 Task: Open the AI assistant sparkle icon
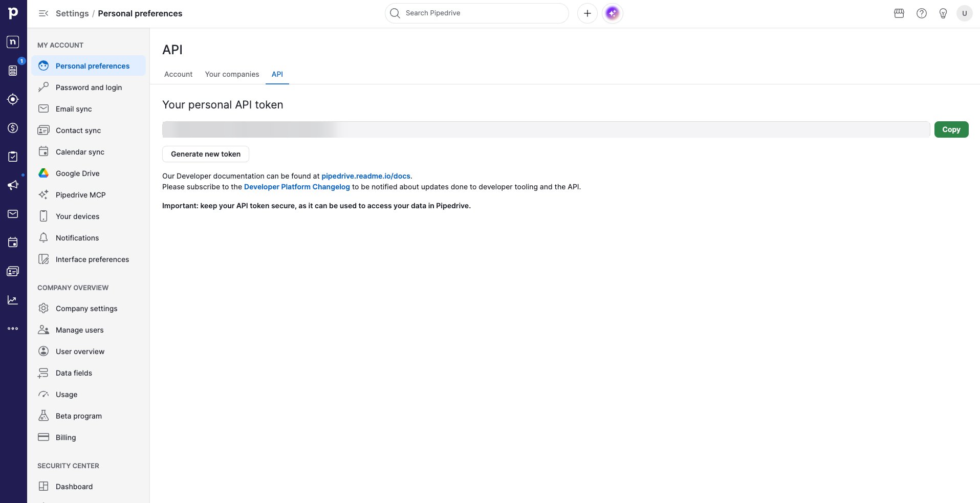613,13
